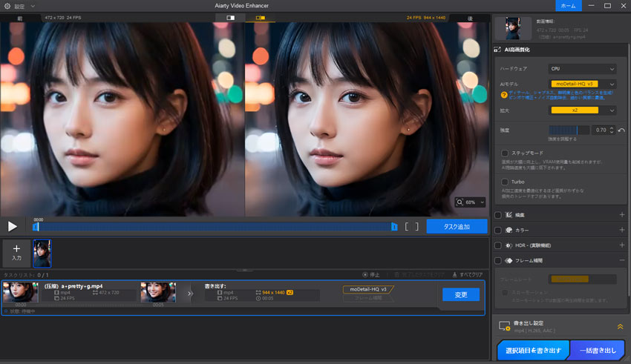Click the 944 x 1440 output resolution
Viewport: 631px width, 364px height.
tap(273, 293)
